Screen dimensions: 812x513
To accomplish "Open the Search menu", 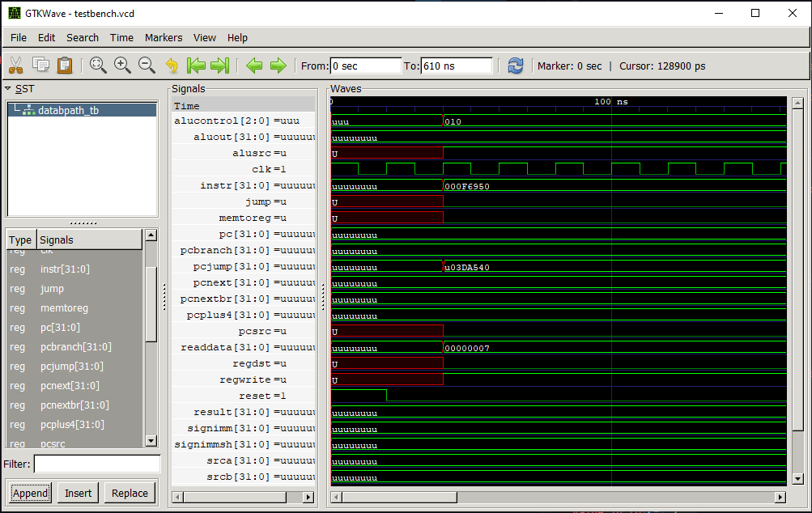I will [83, 37].
